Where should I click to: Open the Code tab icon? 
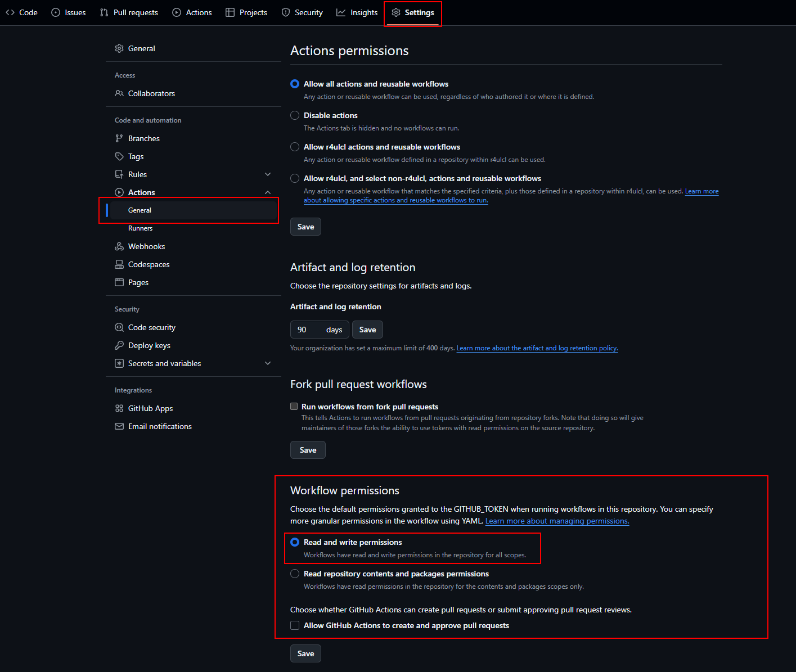point(10,12)
